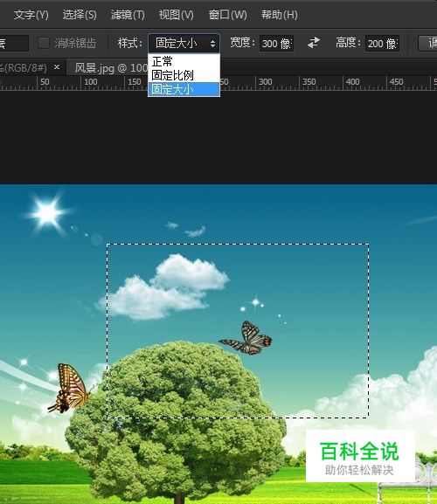The width and height of the screenshot is (437, 504).
Task: Swap width and height with the arrows icon
Action: pos(314,43)
